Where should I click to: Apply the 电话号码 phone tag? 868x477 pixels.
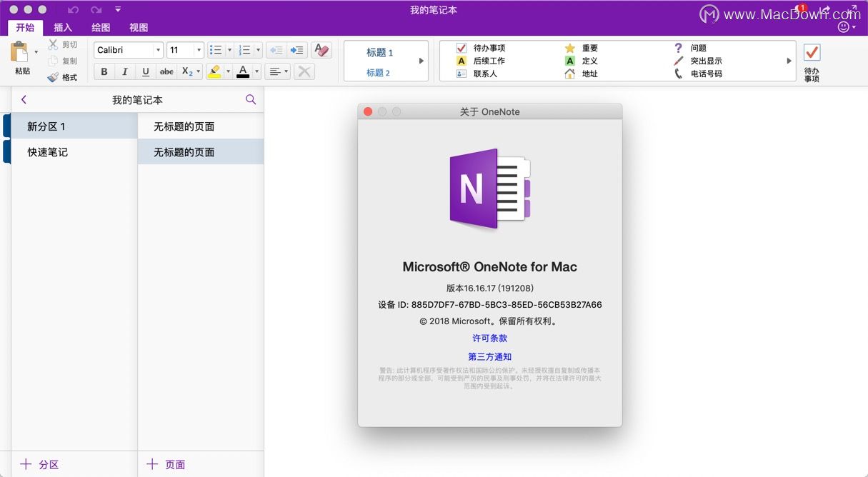click(x=698, y=74)
